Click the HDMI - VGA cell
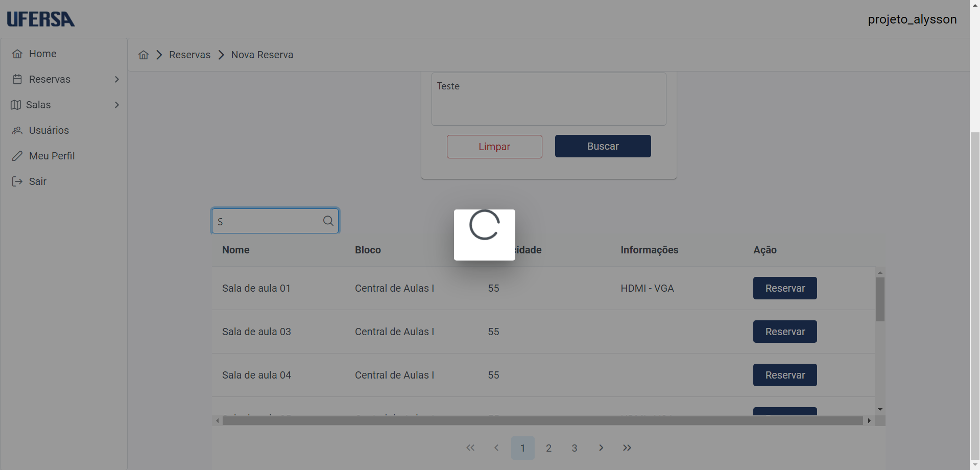This screenshot has height=470, width=980. tap(647, 288)
